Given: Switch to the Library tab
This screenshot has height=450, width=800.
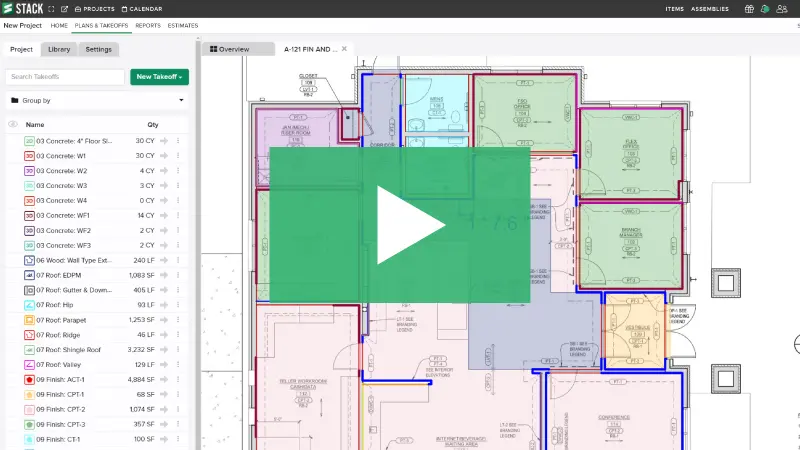Looking at the screenshot, I should 59,49.
